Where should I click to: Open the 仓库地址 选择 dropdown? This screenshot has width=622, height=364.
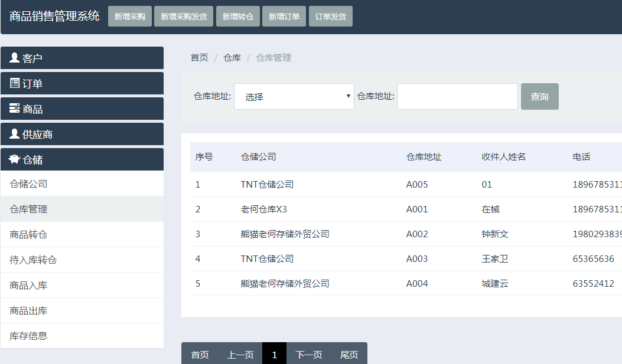click(x=294, y=97)
